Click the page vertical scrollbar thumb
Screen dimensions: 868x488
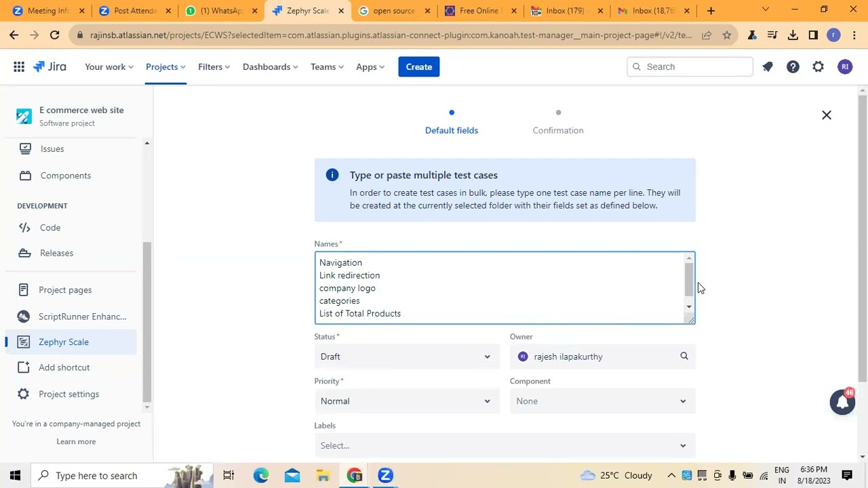point(863,239)
